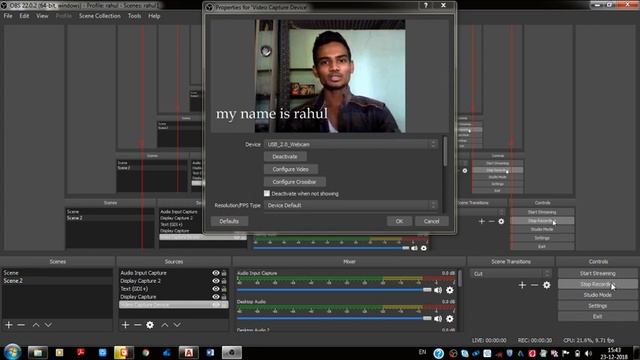Lock the Display Capture 2 source
This screenshot has height=360, width=640.
coord(224,281)
